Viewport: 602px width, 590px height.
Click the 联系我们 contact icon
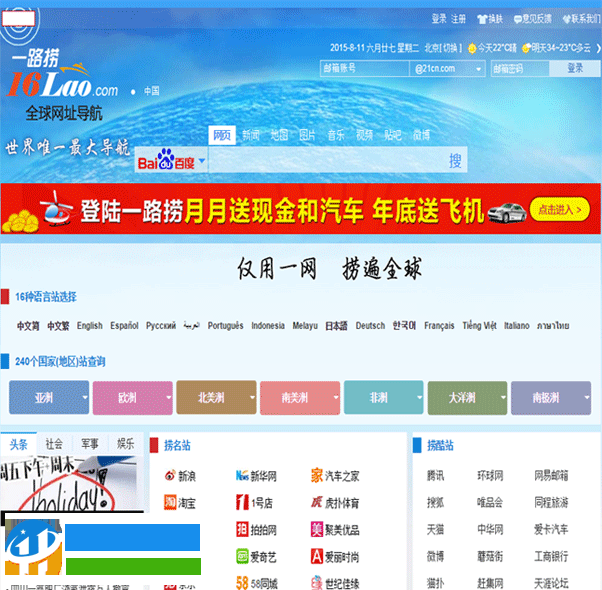point(567,19)
